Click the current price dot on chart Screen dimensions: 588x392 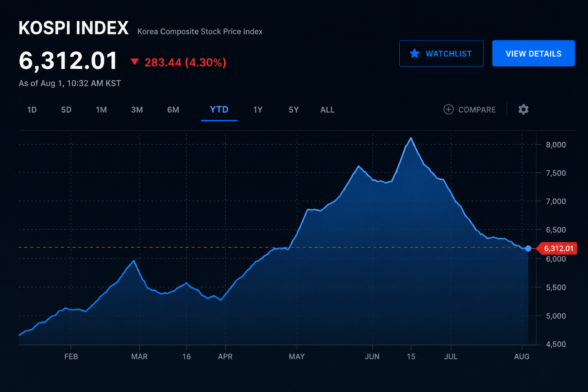pos(528,248)
